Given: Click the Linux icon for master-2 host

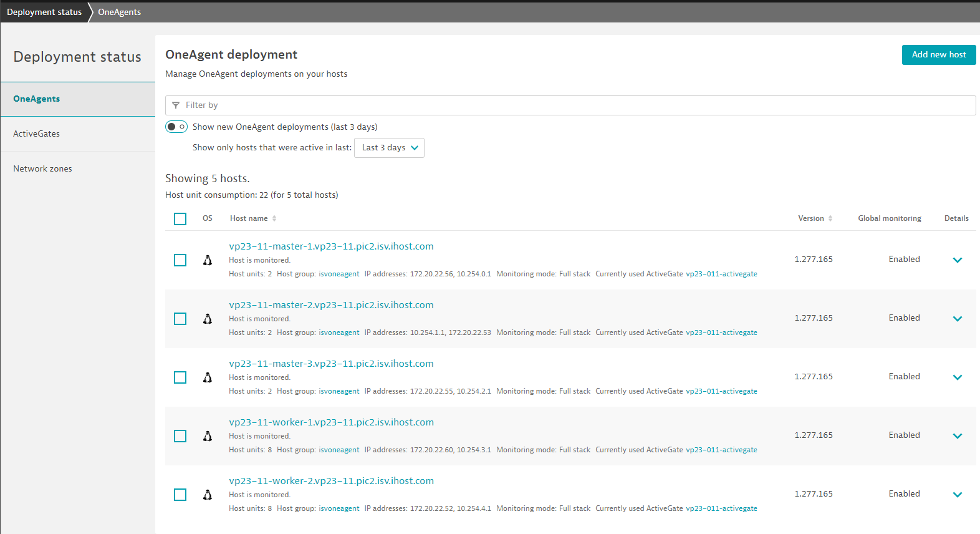Looking at the screenshot, I should (208, 319).
